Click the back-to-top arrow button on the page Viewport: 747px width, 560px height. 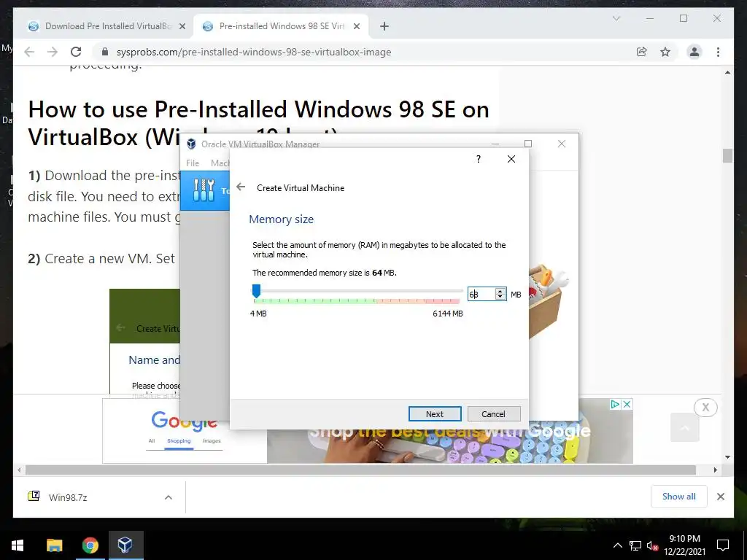click(684, 427)
